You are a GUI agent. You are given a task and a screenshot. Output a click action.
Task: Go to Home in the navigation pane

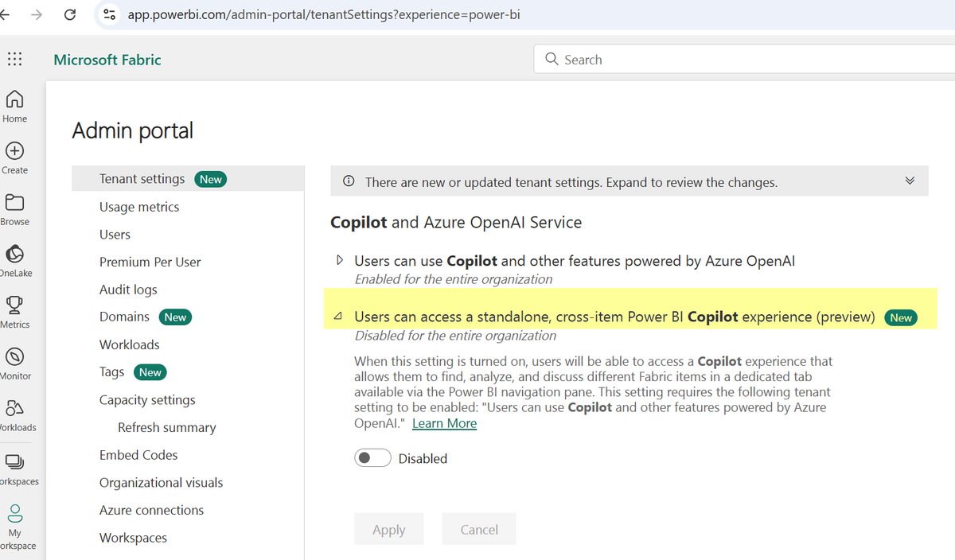(14, 107)
